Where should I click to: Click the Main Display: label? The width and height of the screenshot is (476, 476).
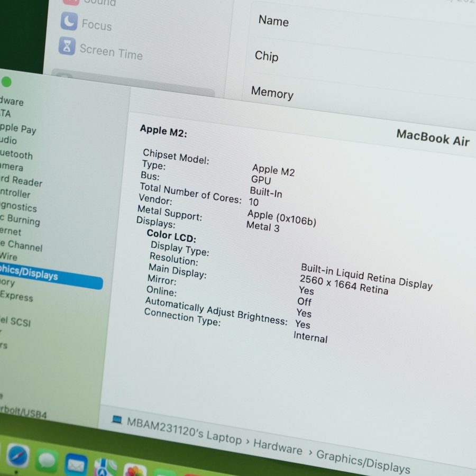pos(177,271)
